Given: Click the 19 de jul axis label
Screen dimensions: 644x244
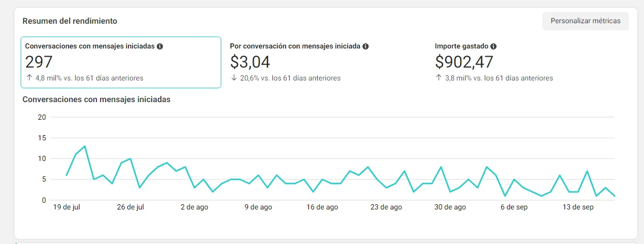Looking at the screenshot, I should (x=67, y=207).
